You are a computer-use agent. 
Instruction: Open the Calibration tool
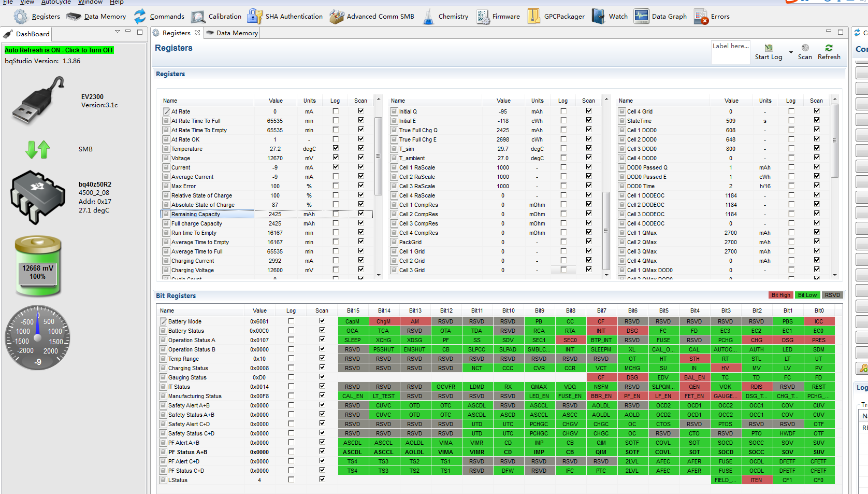[x=216, y=17]
